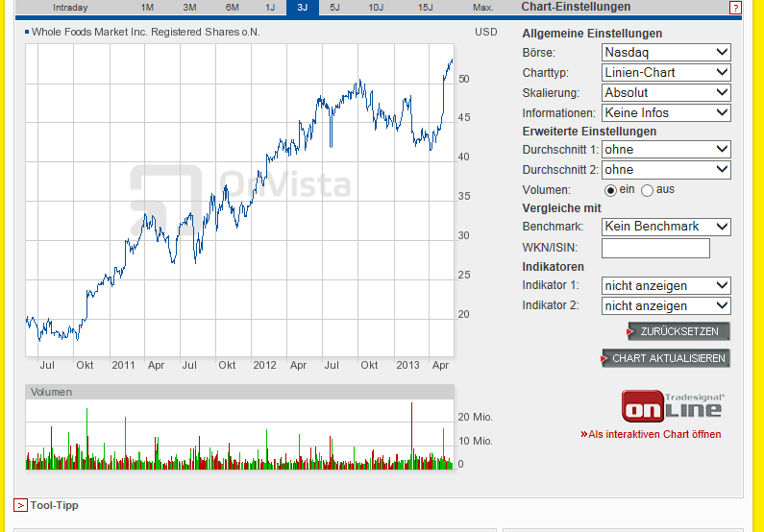
Task: Switch chart to Max. range
Action: pos(482,8)
